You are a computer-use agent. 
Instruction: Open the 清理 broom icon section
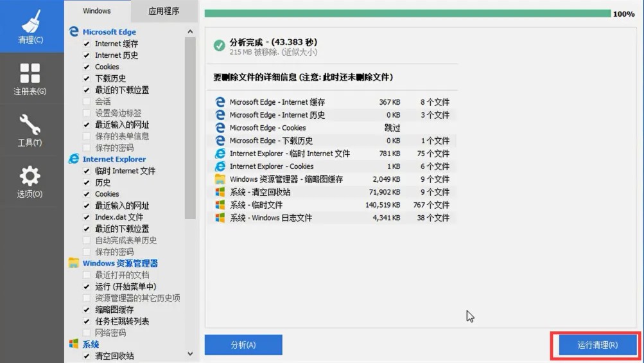point(30,26)
